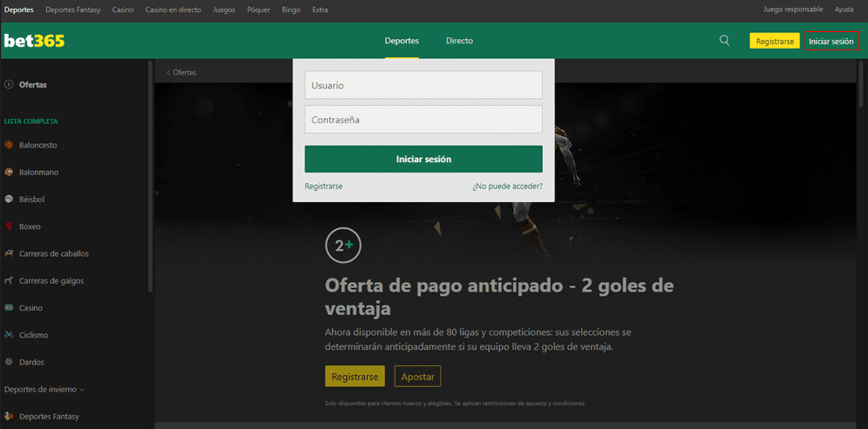Click the Ciclismo bicycle icon
This screenshot has height=429, width=868.
(9, 335)
